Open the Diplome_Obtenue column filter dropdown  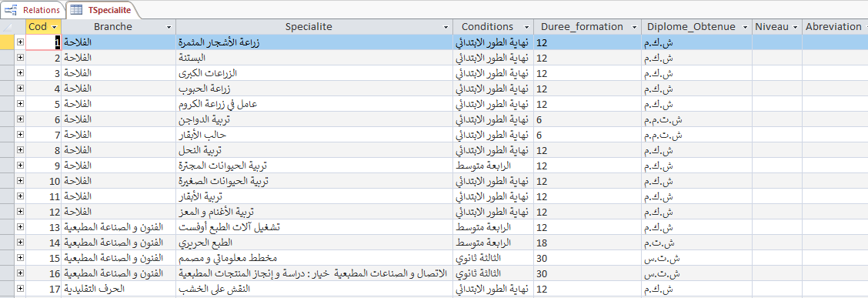tap(745, 27)
